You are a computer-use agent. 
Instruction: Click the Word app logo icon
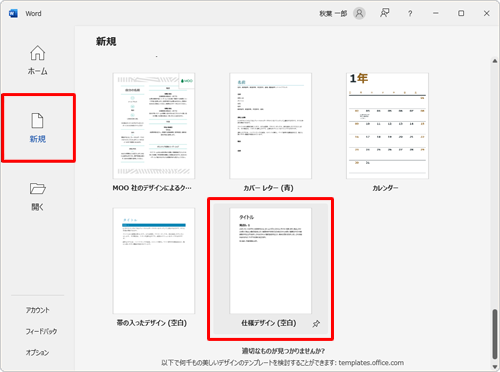click(x=13, y=13)
